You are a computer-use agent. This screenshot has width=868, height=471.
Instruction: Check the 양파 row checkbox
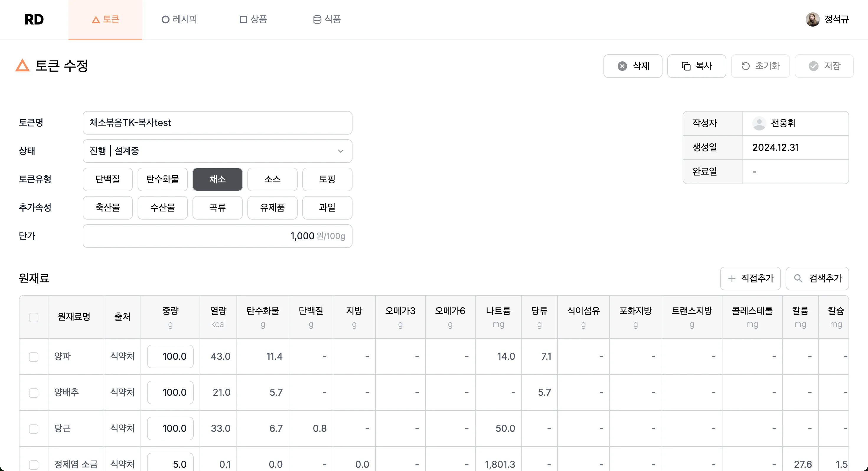[34, 356]
